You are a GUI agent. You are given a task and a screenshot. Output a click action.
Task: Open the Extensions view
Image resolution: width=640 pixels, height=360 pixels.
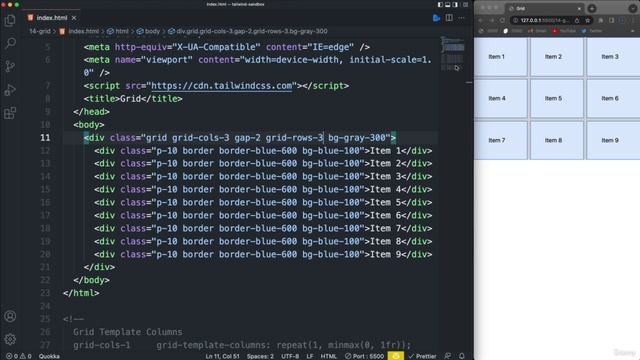click(10, 113)
